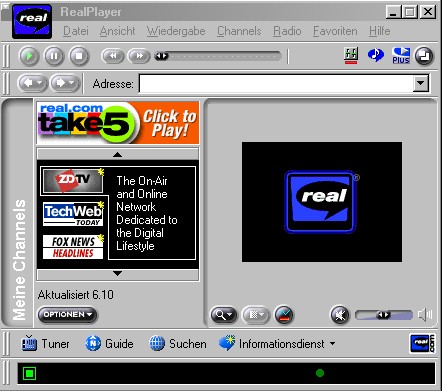Click the real.com logo icon
This screenshot has width=442, height=391.
tap(422, 343)
